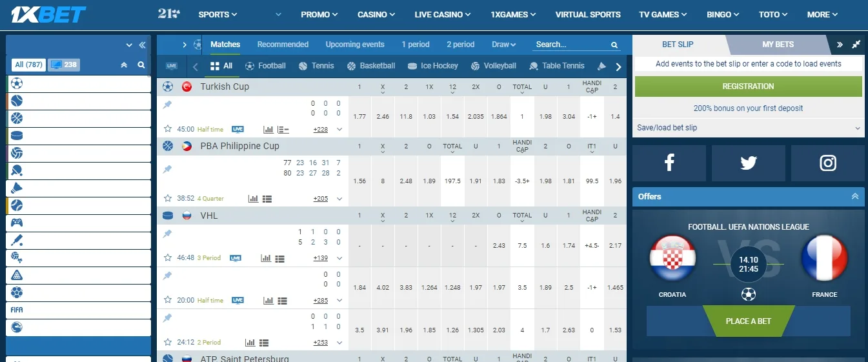Select the 2.43 odds in the VHL 46:48 row

pyautogui.click(x=499, y=245)
